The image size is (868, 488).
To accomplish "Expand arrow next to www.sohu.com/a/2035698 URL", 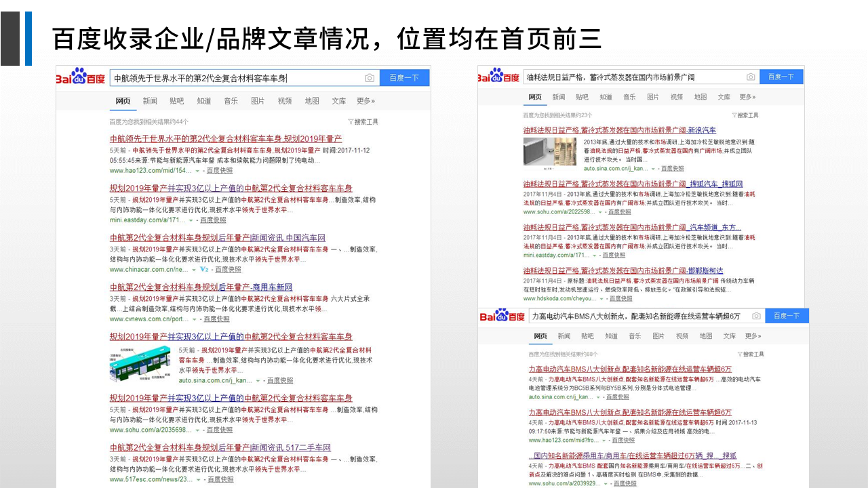I will [x=198, y=430].
